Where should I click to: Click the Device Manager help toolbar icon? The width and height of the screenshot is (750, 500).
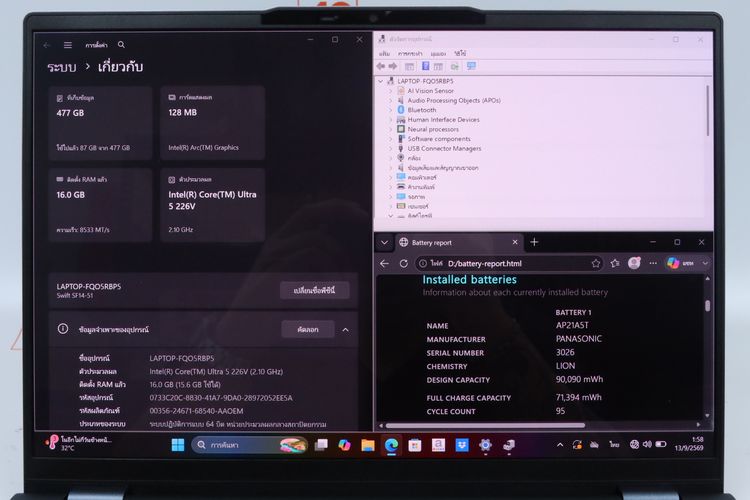point(425,66)
